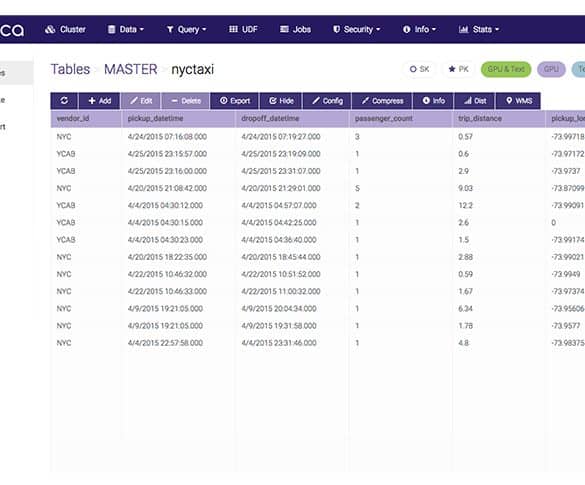The height and width of the screenshot is (485, 585).
Task: Select trip distance cell 1.78
Action: point(465,326)
